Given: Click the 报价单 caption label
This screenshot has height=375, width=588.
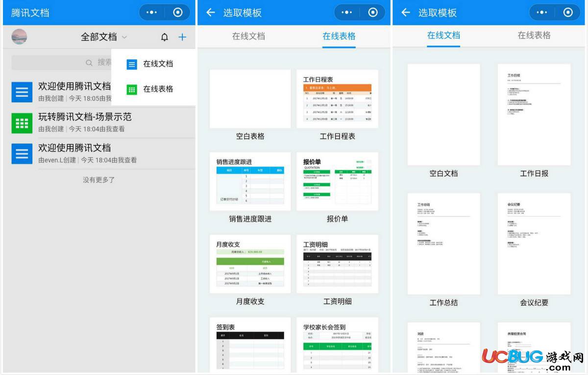Looking at the screenshot, I should pos(337,219).
